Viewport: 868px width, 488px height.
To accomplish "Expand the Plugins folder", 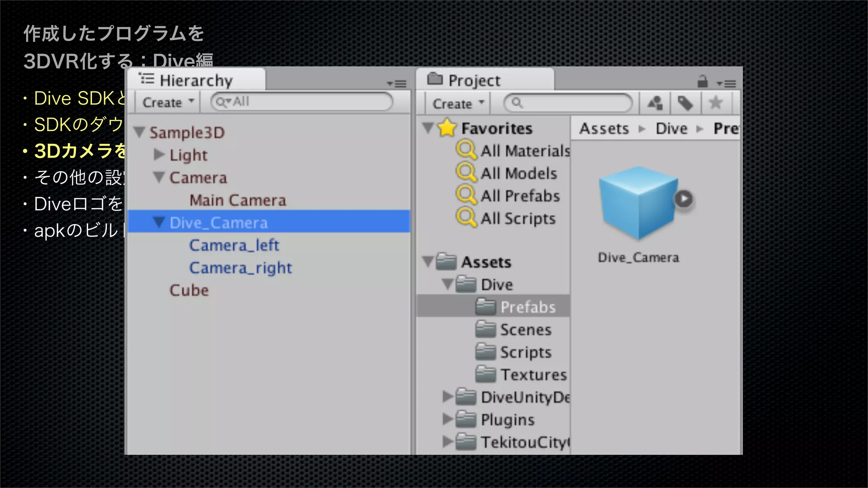I will pos(448,419).
